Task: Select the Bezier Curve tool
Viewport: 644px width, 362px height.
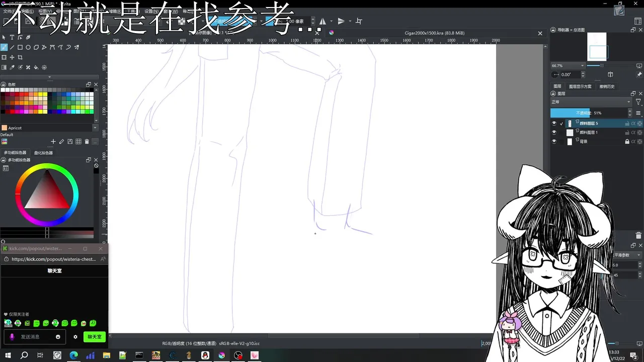Action: [x=52, y=47]
